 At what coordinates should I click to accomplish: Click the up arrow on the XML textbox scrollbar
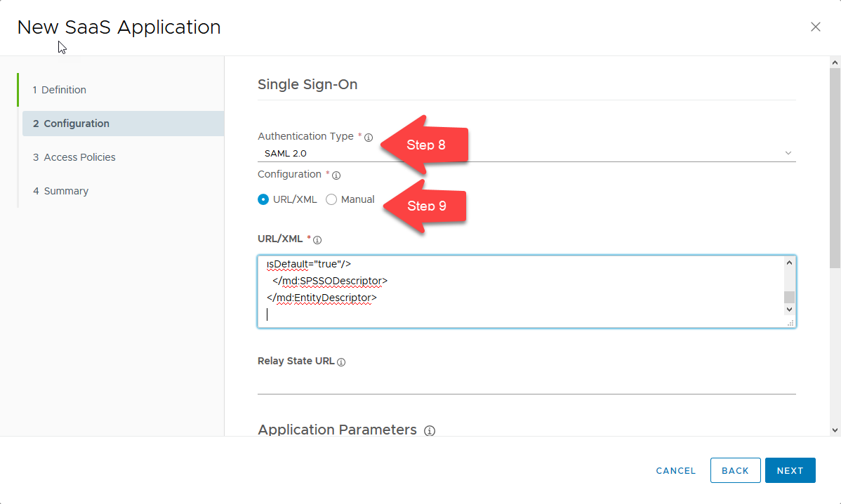(788, 262)
